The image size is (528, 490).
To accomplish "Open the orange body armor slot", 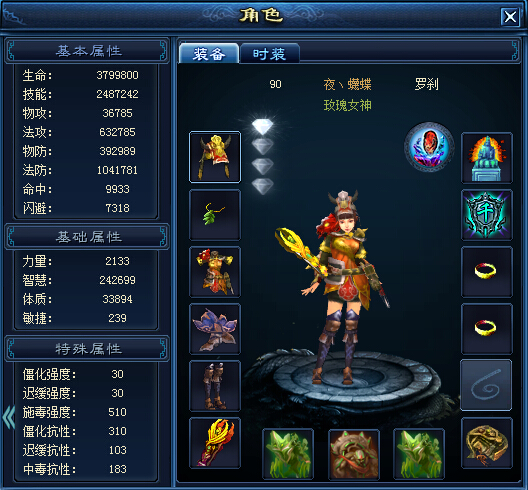I will click(x=215, y=271).
